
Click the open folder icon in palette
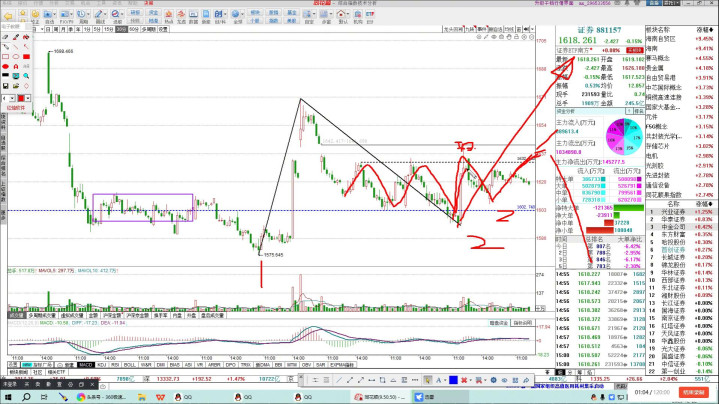pos(16,86)
